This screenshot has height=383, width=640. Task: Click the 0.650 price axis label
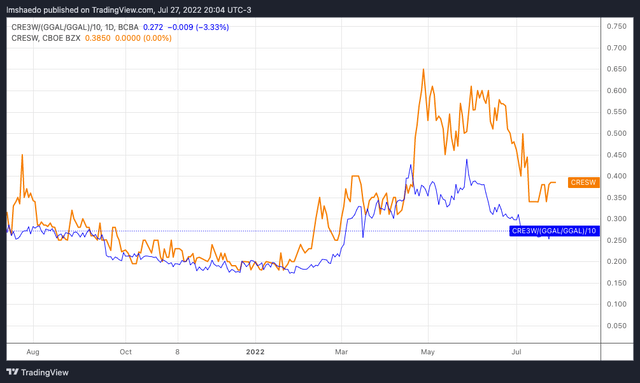[x=616, y=69]
